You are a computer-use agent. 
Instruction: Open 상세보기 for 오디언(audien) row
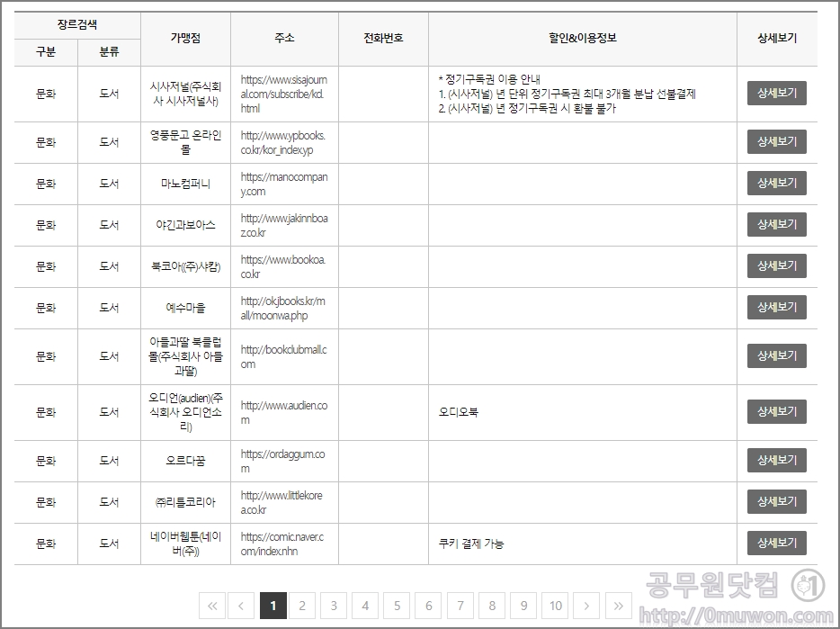tap(777, 411)
